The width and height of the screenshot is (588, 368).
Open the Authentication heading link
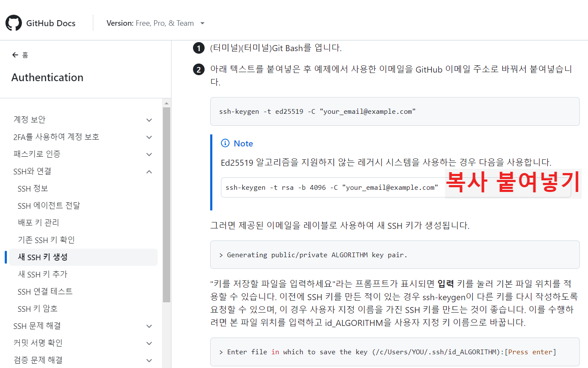tap(47, 77)
